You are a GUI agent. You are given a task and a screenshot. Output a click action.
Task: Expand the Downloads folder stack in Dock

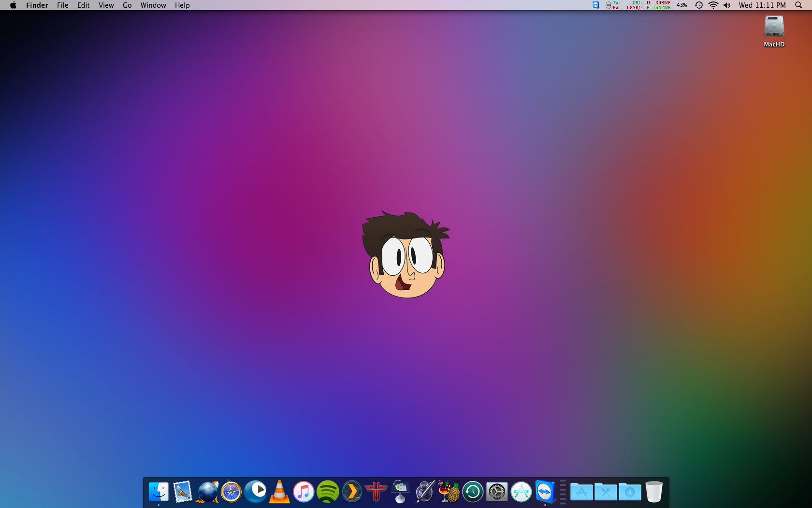coord(630,492)
